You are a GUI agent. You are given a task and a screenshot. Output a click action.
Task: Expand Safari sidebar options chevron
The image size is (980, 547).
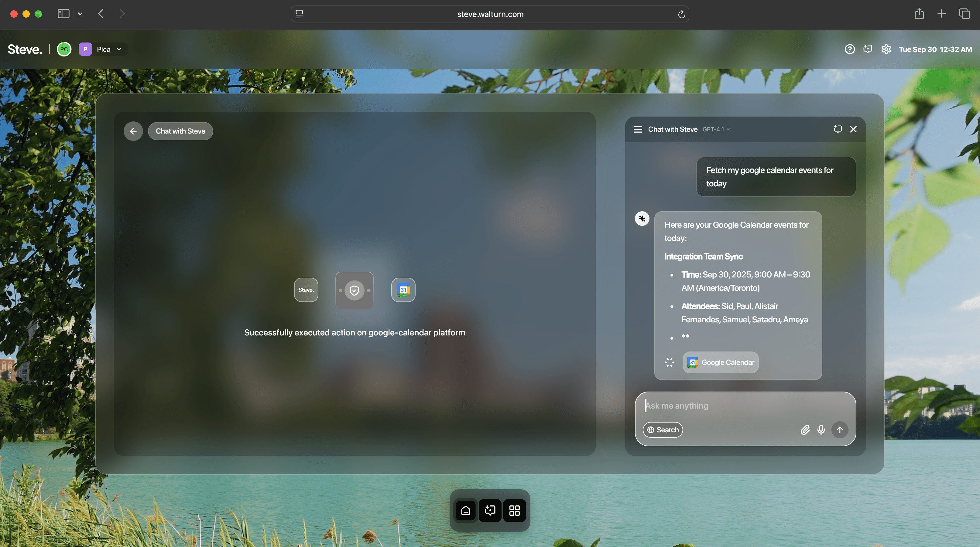pos(80,14)
